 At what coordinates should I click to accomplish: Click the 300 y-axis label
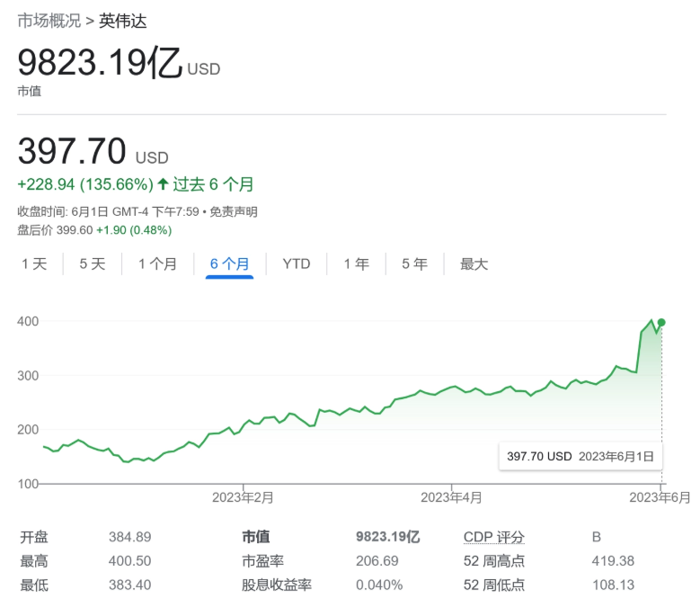[x=28, y=376]
